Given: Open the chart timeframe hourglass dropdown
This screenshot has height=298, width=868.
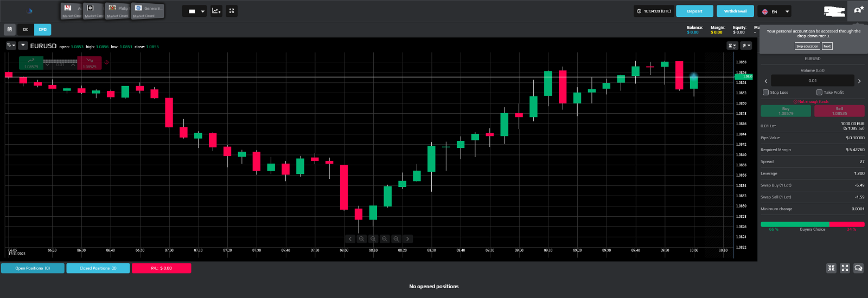Looking at the screenshot, I should [732, 46].
